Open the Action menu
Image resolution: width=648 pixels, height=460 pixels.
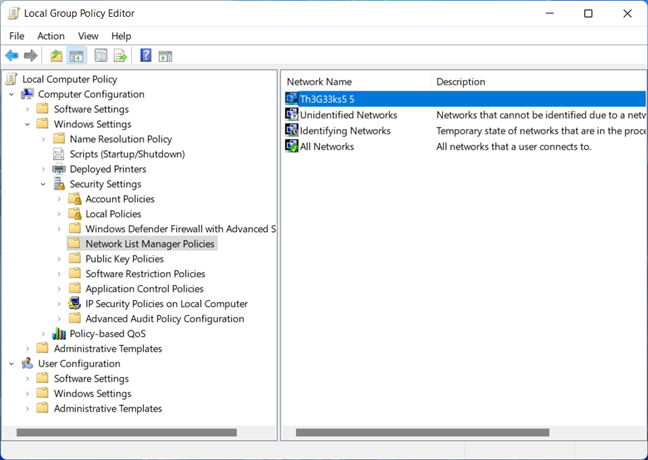click(x=51, y=36)
